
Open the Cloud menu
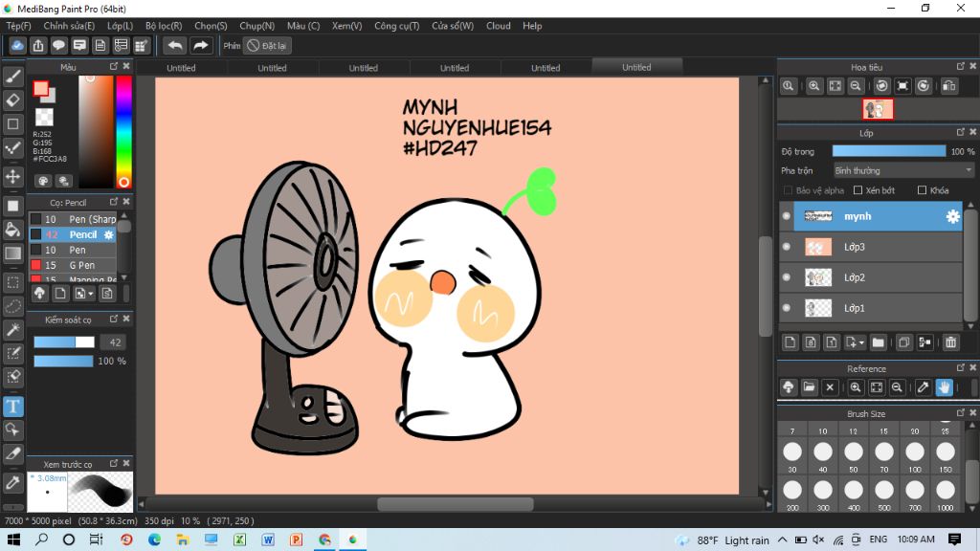[498, 26]
